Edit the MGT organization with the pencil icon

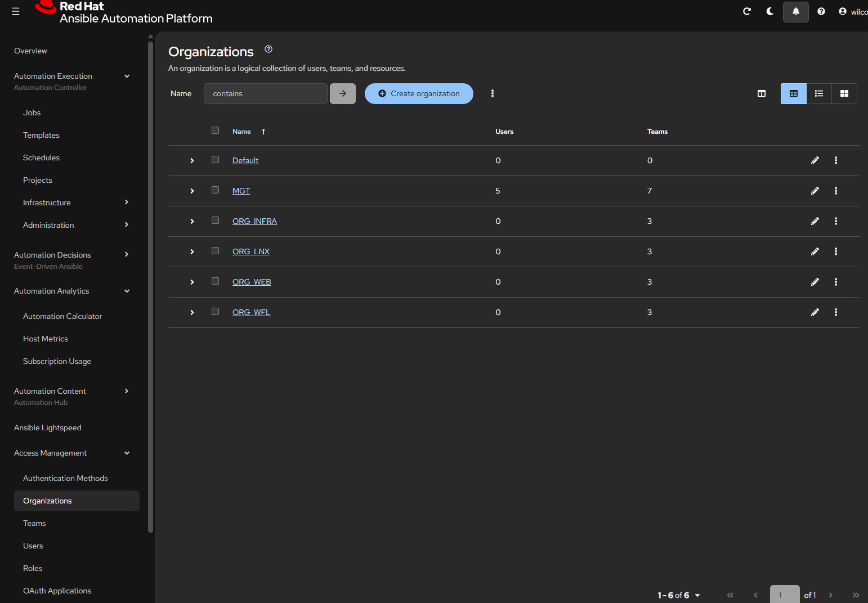pos(815,191)
